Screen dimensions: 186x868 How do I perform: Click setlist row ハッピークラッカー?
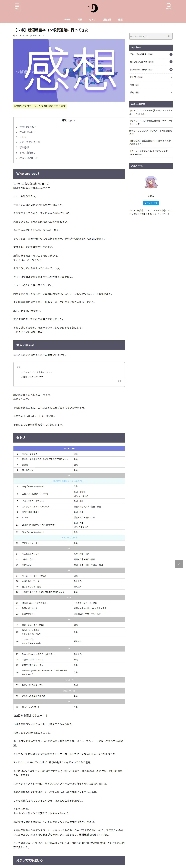(x=69, y=454)
